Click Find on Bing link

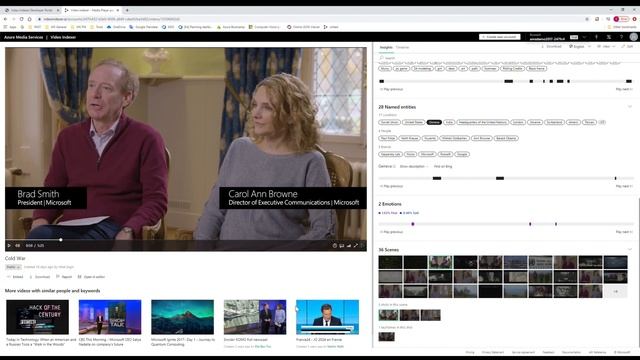pos(443,166)
